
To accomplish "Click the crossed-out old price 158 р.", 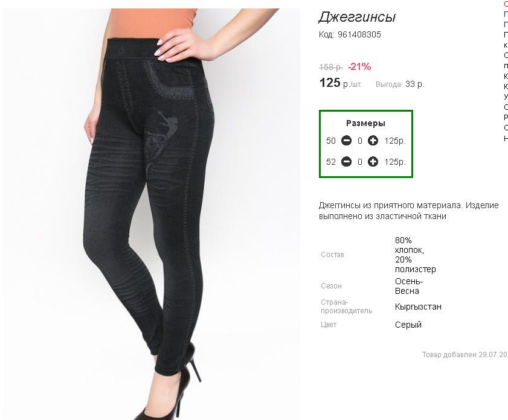I will point(331,68).
